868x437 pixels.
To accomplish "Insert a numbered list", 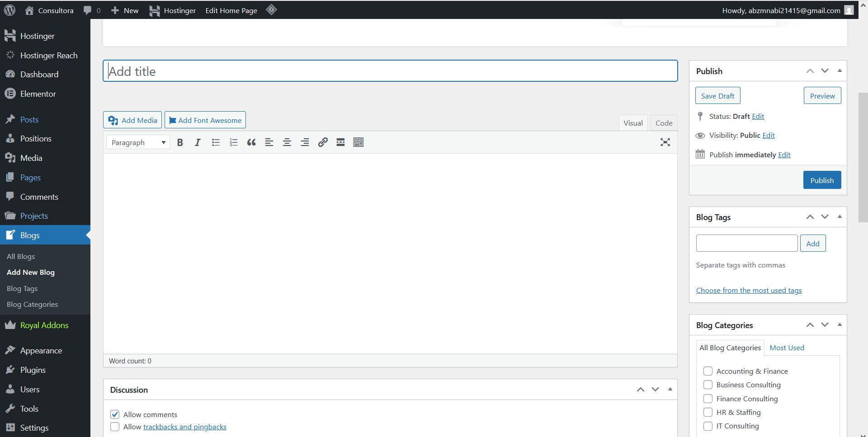I will (234, 142).
